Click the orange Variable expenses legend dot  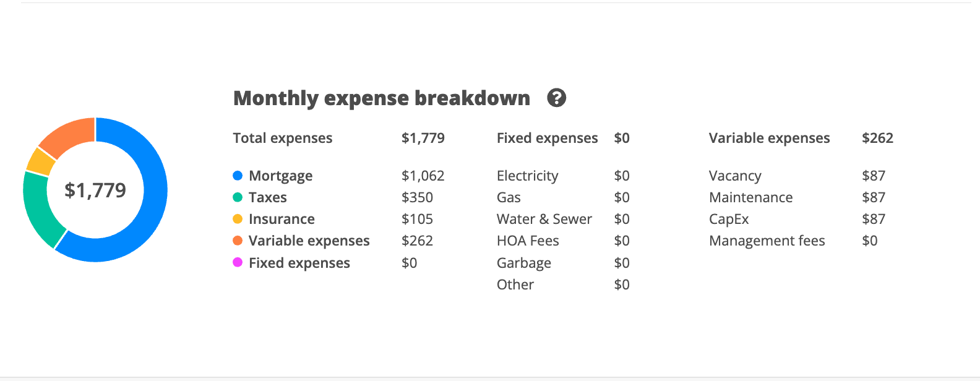coord(238,241)
